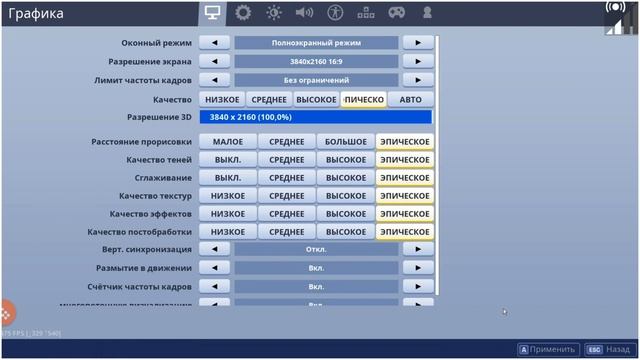The height and width of the screenshot is (360, 640).
Task: Open the gear Game settings tab
Action: pyautogui.click(x=243, y=13)
